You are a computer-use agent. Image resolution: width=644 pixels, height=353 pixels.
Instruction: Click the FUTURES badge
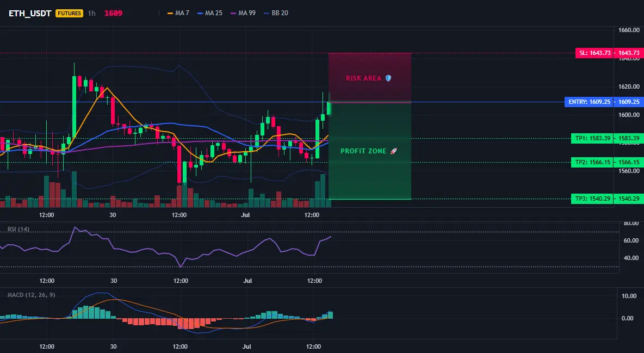tap(70, 13)
